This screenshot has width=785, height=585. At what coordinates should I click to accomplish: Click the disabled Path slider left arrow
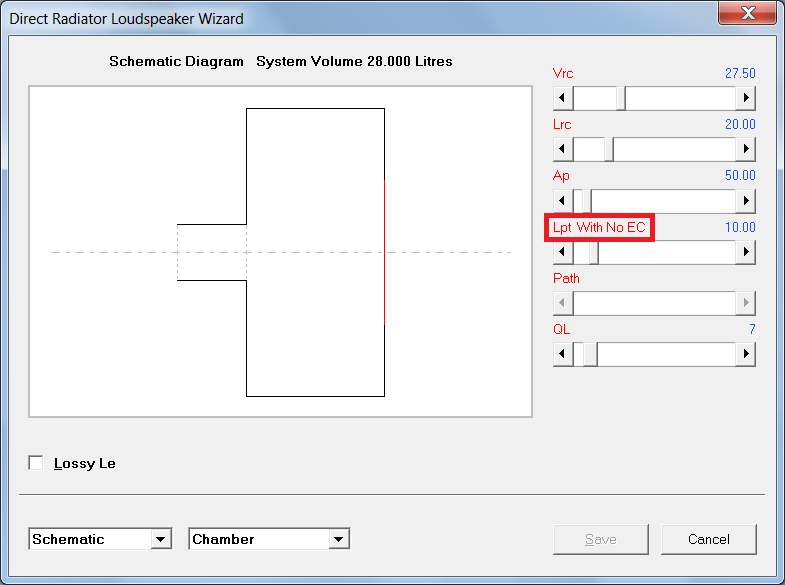click(563, 303)
